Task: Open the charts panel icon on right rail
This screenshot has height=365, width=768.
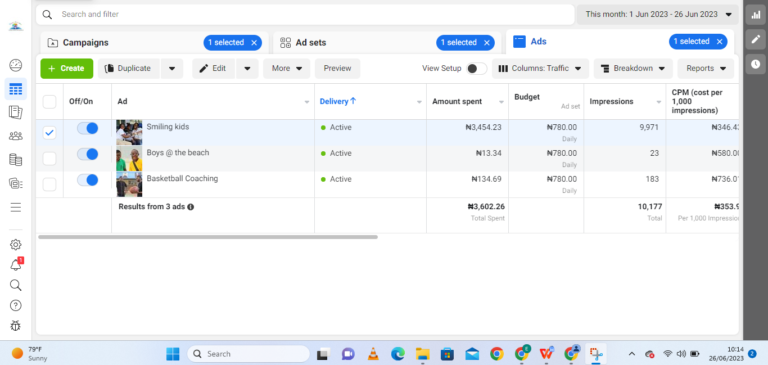Action: (x=755, y=15)
